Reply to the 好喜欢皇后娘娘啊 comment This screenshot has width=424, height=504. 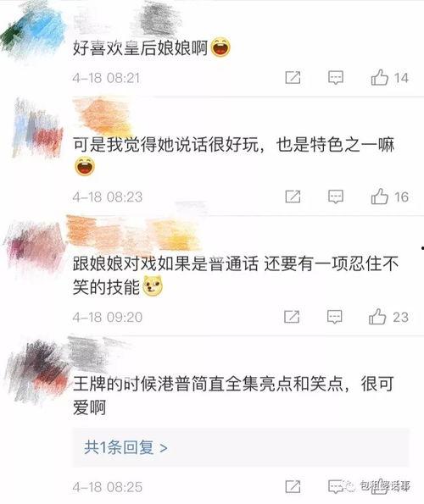336,77
